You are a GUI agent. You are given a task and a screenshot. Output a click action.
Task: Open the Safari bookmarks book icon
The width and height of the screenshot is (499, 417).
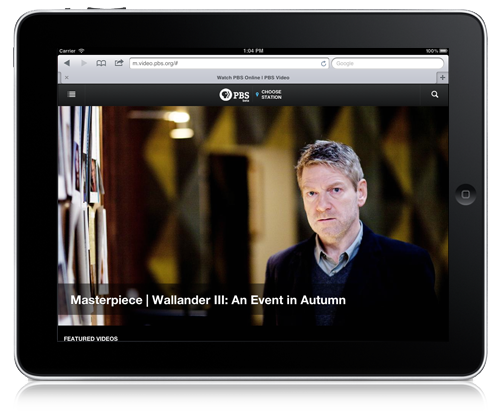[101, 63]
